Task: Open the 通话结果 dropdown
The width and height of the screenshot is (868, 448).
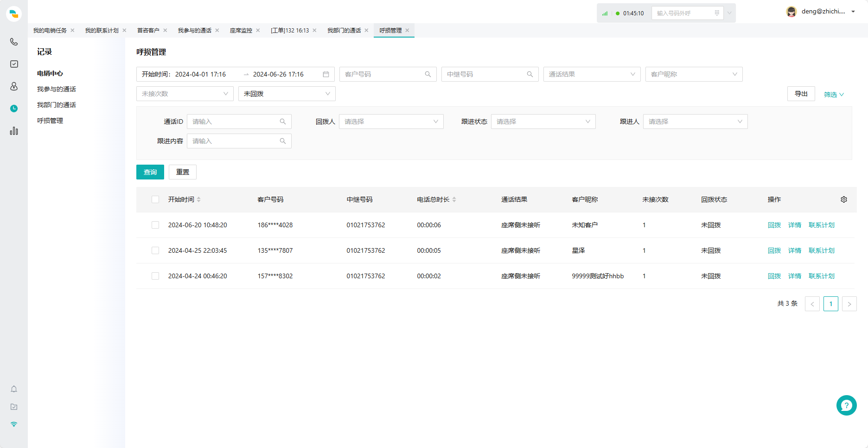Action: (592, 74)
